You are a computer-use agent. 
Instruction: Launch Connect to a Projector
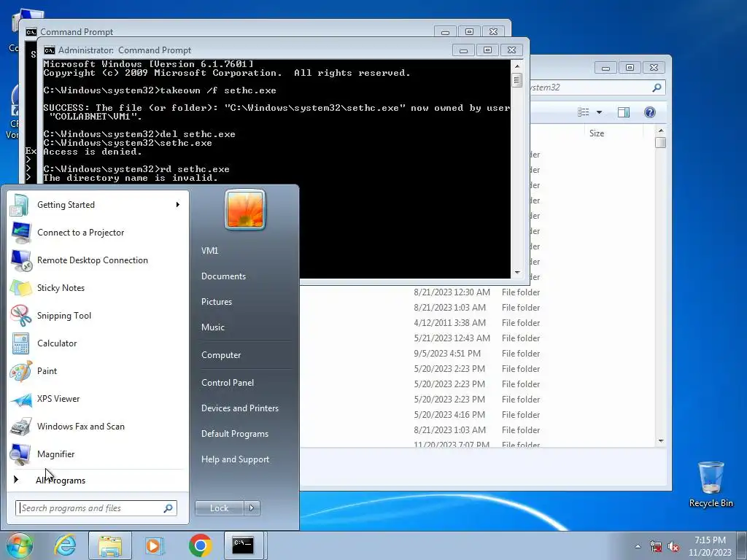[98, 233]
